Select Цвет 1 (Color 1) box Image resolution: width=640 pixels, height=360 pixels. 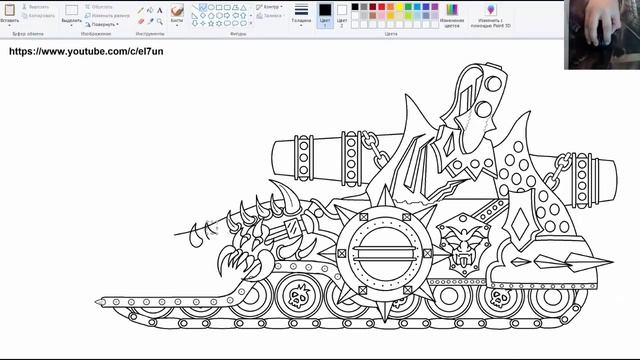(325, 16)
